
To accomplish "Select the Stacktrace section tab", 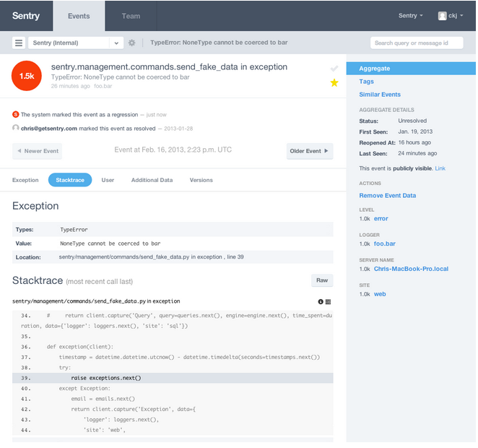I will [x=70, y=180].
